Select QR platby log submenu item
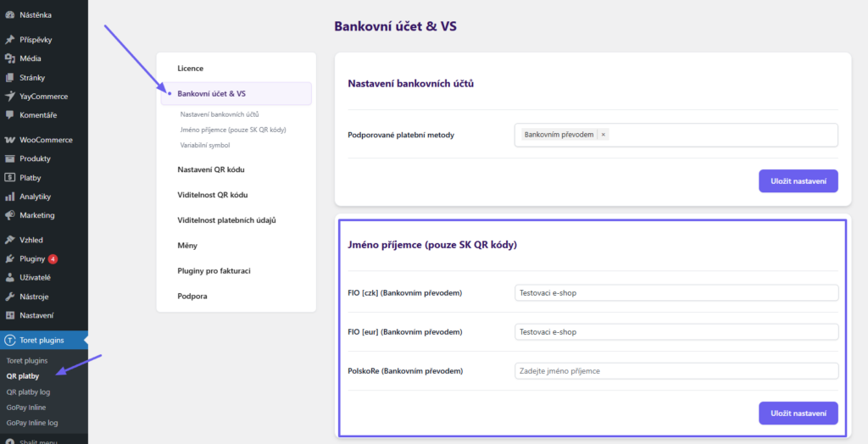This screenshot has width=868, height=444. [x=28, y=391]
